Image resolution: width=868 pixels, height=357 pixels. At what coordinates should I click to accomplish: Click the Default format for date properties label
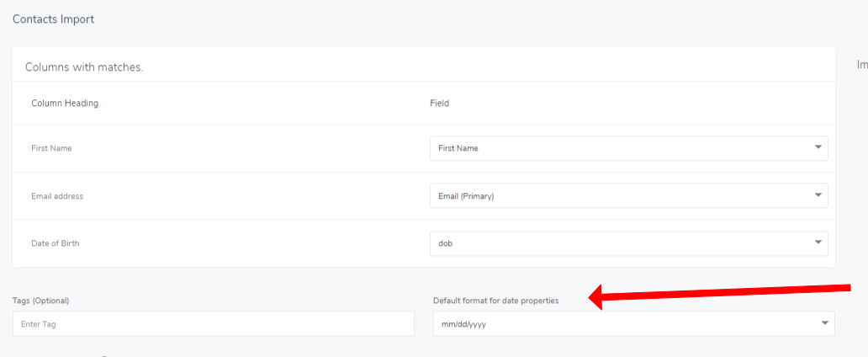(x=496, y=301)
